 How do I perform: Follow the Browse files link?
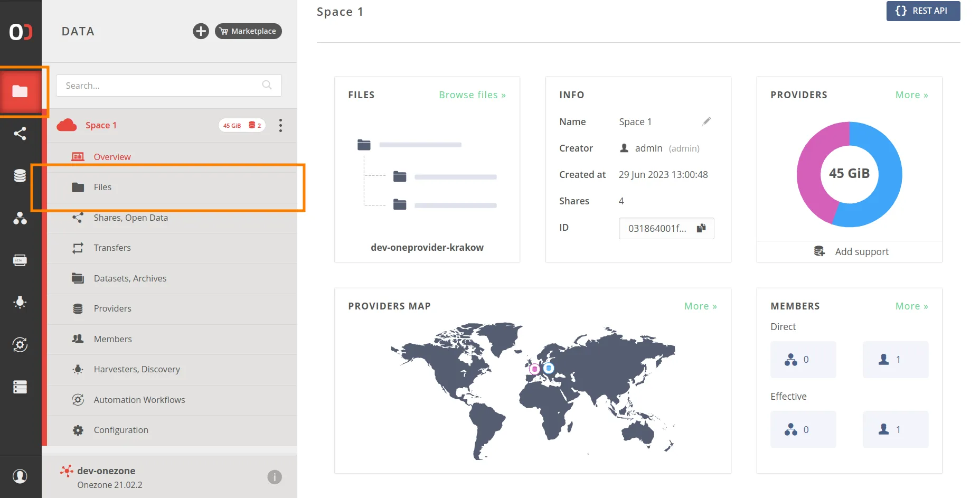472,95
